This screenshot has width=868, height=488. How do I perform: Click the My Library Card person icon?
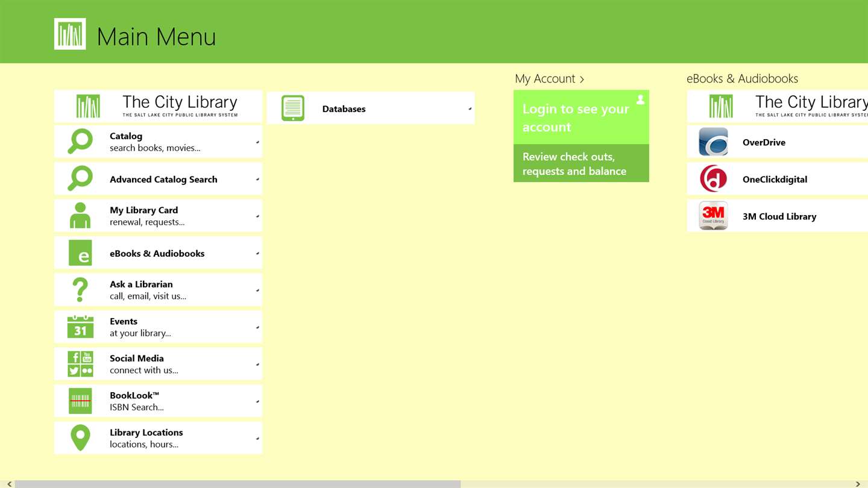[x=80, y=216]
